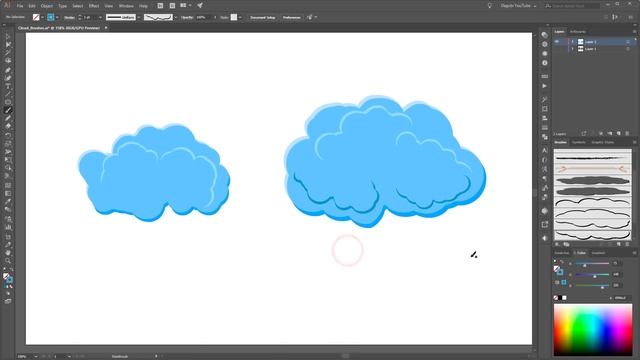Select the Magic Wand tool

8,53
